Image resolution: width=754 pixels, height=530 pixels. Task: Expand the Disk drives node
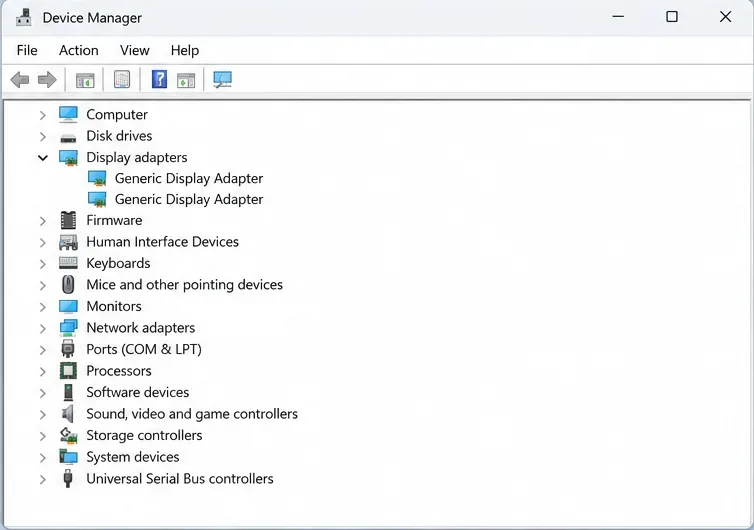pyautogui.click(x=42, y=137)
